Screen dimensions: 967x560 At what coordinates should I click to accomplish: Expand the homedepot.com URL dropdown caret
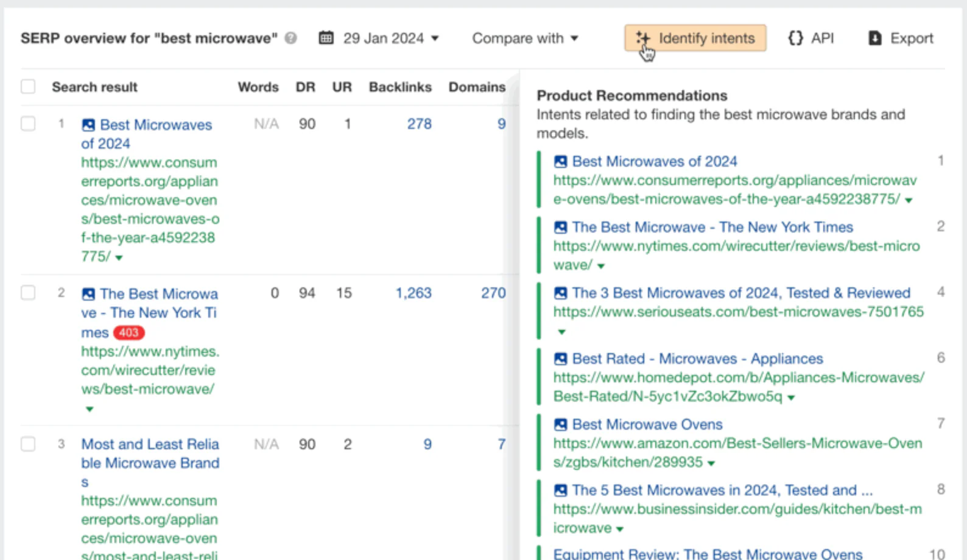click(791, 397)
